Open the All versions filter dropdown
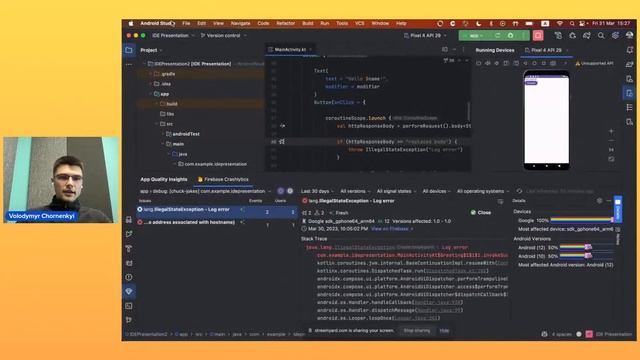The image size is (640, 360). point(355,191)
